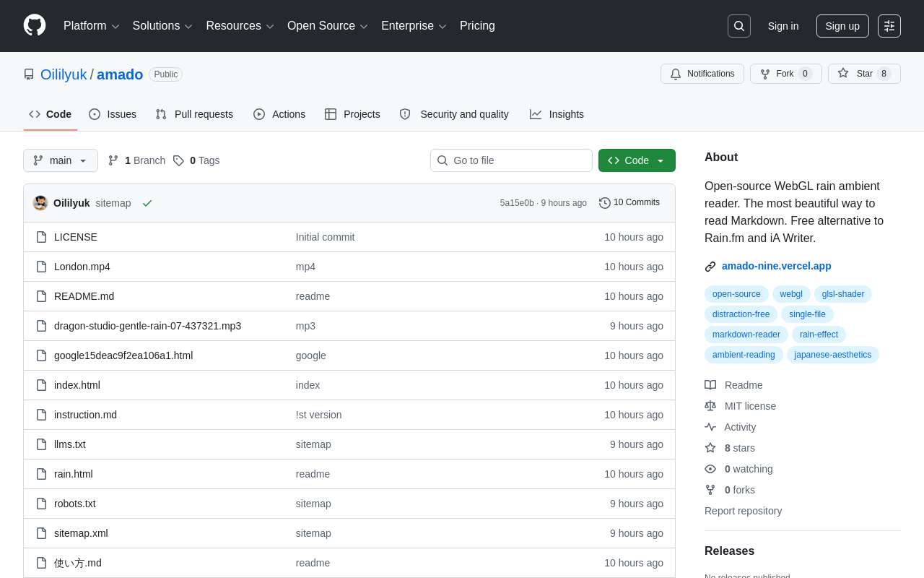Select the open-source topic tag

[736, 294]
